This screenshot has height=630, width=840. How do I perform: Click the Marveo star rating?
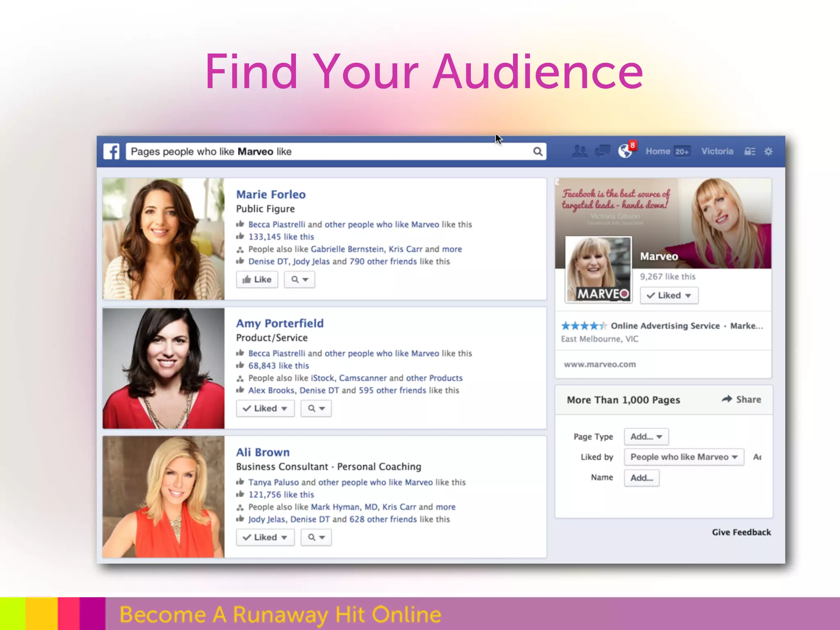click(x=584, y=326)
